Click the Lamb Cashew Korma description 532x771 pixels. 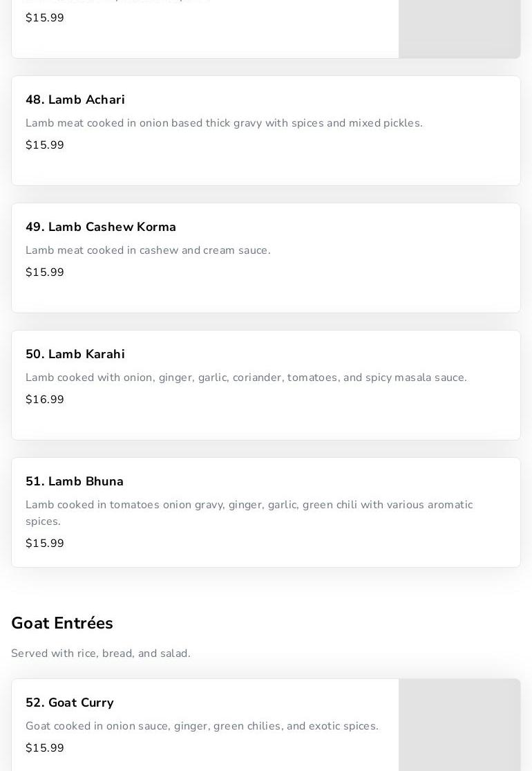point(148,250)
